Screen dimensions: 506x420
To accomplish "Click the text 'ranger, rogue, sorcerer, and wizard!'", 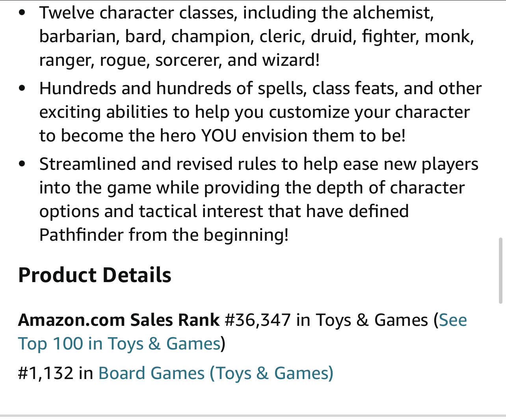I will coord(179,60).
